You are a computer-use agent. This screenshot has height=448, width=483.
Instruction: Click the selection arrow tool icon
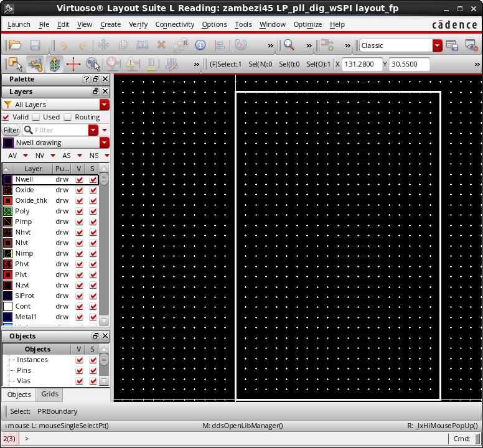click(x=14, y=64)
